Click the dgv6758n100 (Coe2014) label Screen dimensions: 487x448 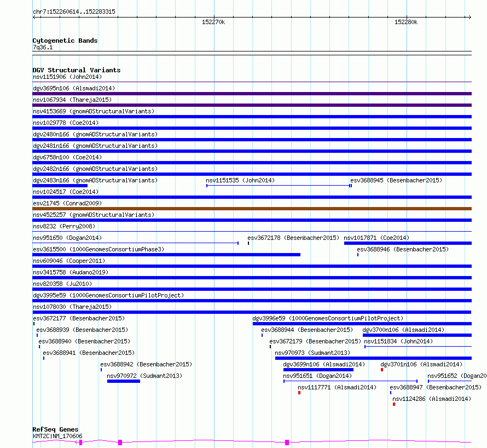click(67, 157)
